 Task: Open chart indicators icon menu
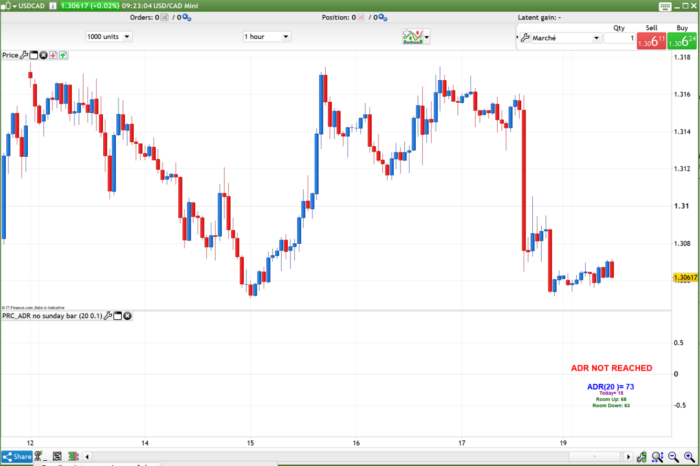coord(416,37)
